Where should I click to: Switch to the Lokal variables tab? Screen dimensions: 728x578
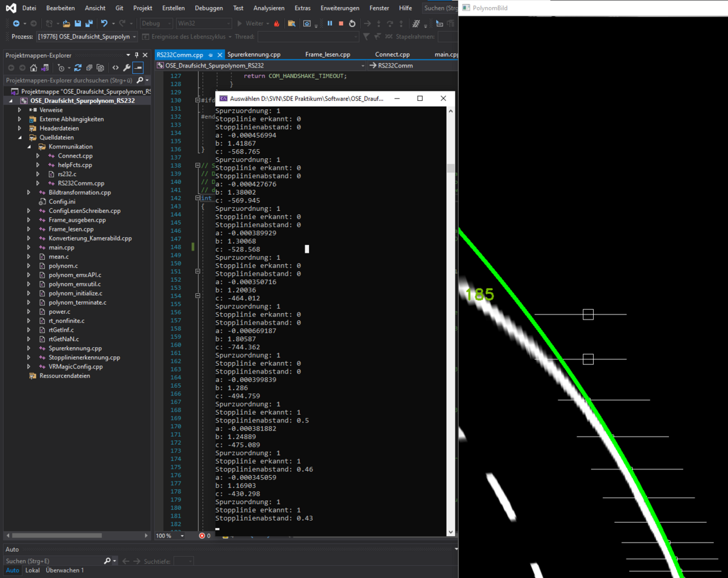pos(32,570)
